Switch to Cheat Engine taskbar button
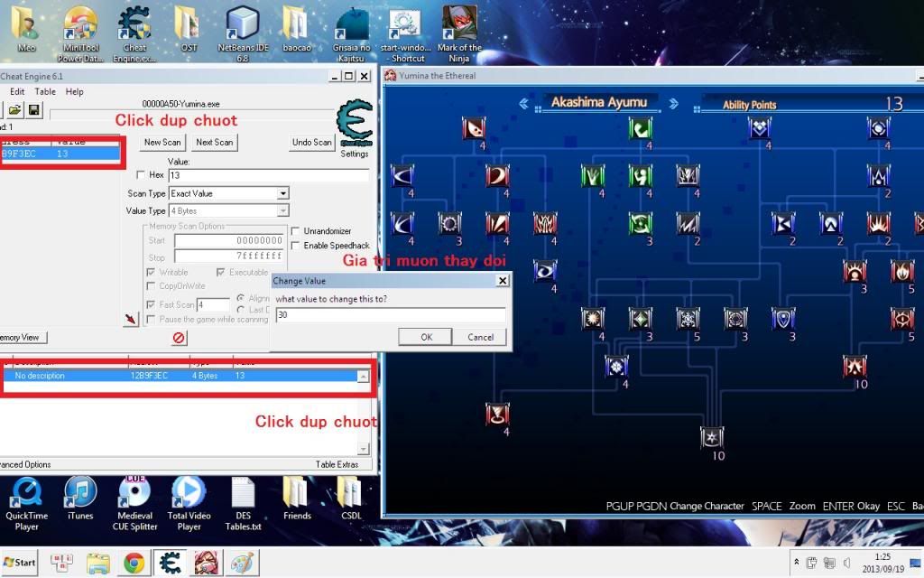 171,564
